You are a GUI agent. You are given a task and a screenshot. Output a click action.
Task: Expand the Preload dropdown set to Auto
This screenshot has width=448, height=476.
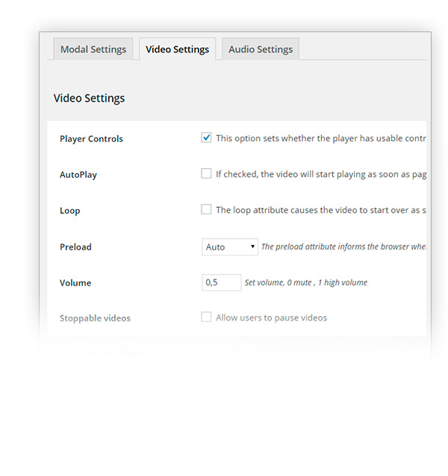(x=230, y=247)
